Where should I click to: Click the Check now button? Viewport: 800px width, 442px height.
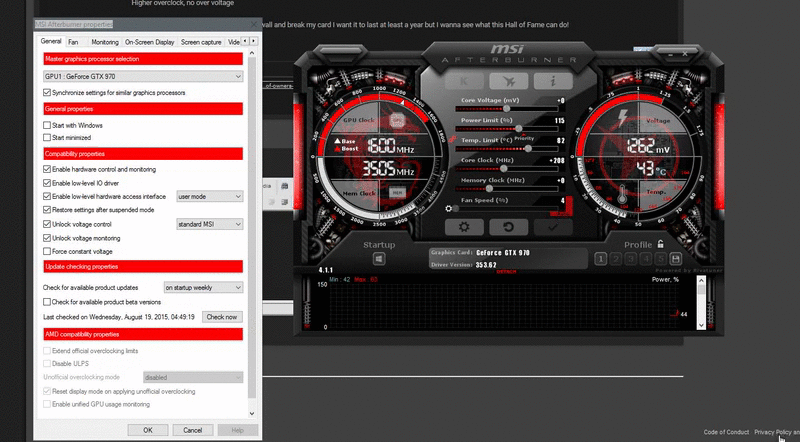click(222, 317)
